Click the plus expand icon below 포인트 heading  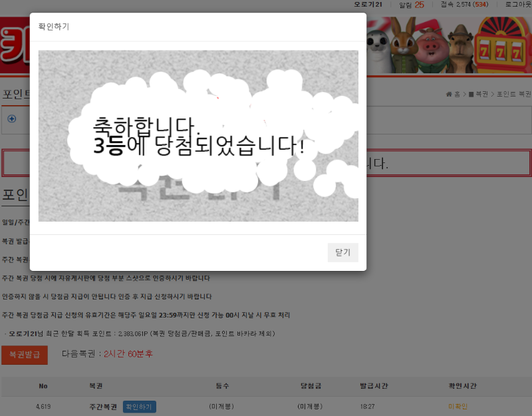(x=12, y=118)
